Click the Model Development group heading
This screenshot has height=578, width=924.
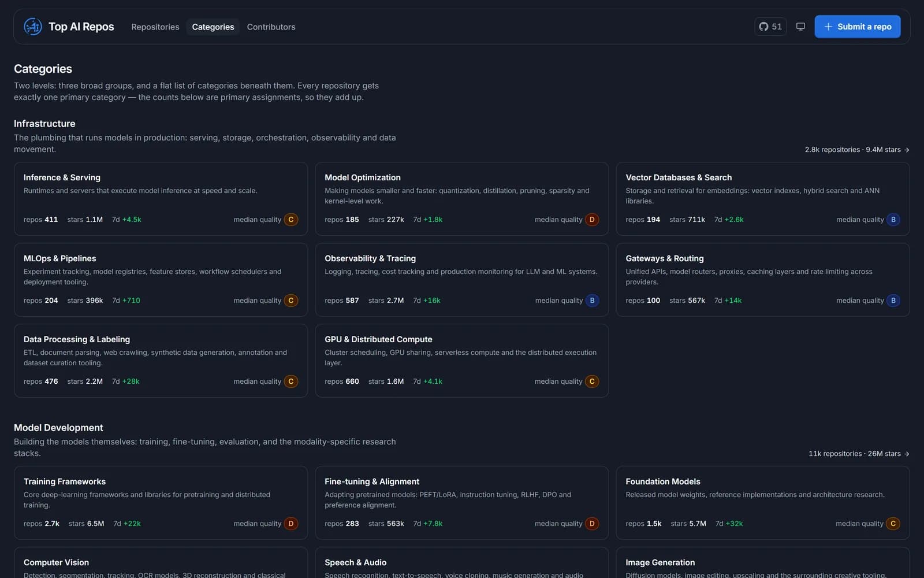point(58,428)
